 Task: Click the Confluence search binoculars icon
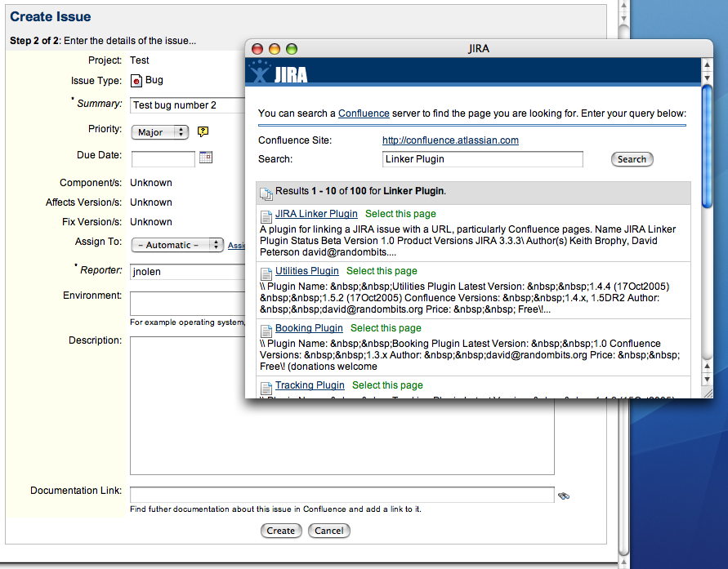tap(564, 496)
